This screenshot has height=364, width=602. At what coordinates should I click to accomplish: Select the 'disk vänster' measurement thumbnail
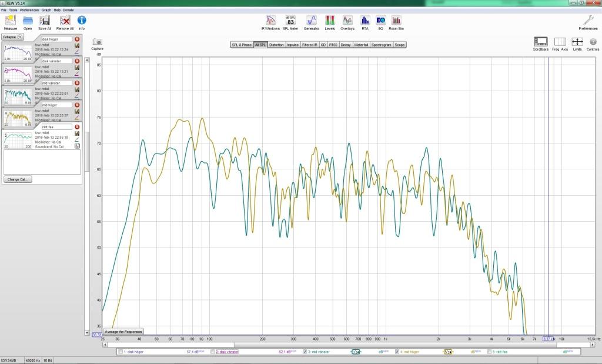(18, 75)
